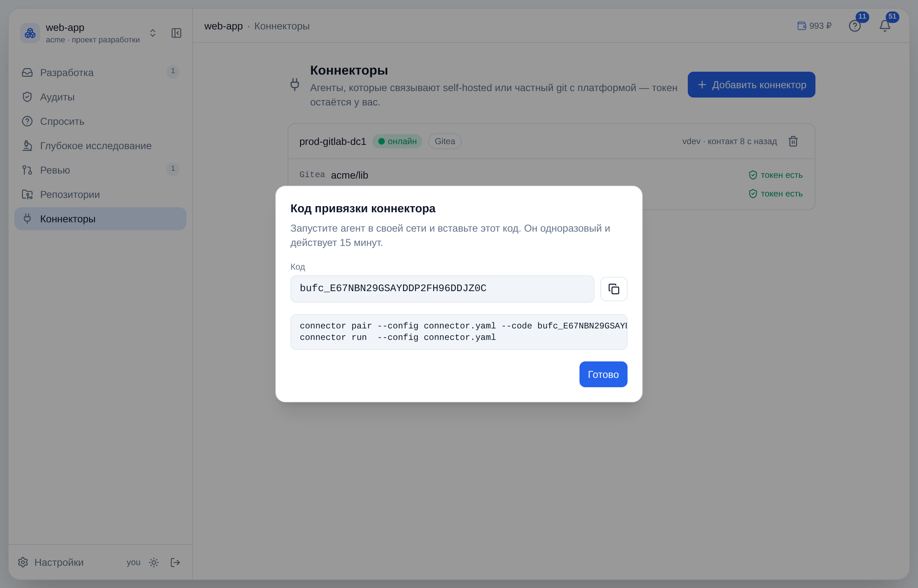Focus the pairing code field
The image size is (918, 588).
click(x=442, y=289)
